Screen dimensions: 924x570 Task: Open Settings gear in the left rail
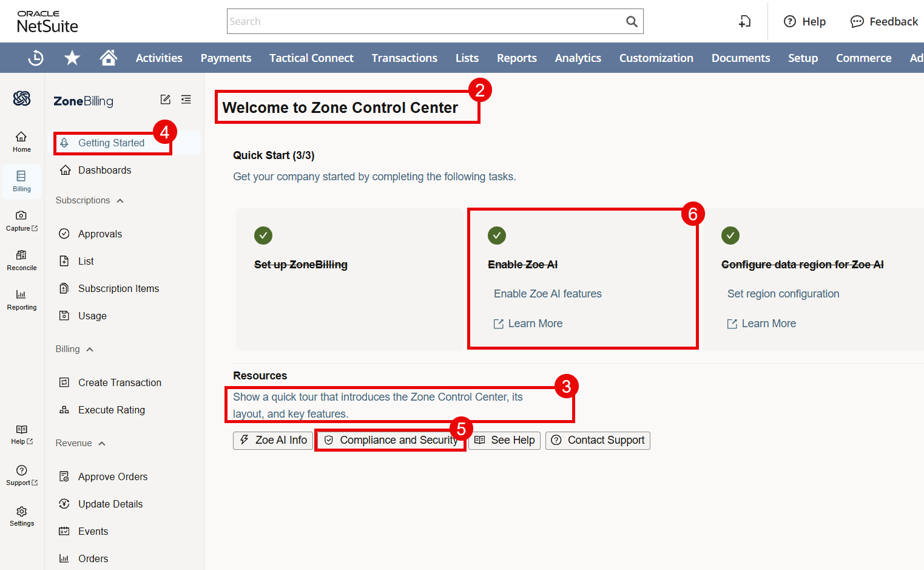22,516
